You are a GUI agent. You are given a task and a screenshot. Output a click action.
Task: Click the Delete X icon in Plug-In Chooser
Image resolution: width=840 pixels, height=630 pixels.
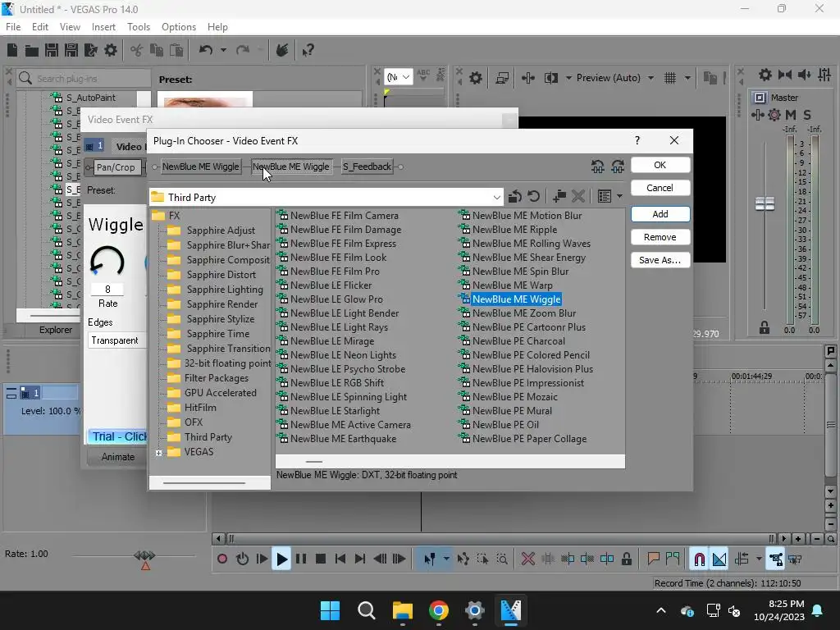(x=578, y=197)
